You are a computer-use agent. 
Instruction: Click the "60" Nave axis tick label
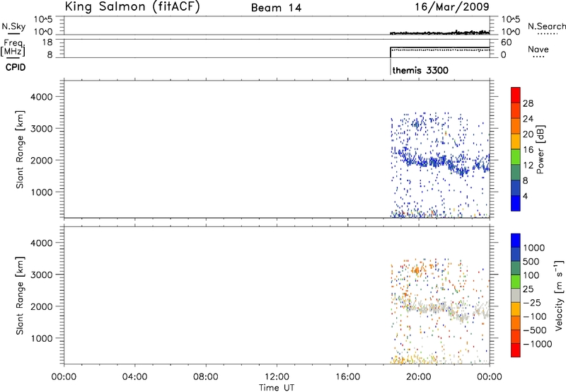point(507,42)
